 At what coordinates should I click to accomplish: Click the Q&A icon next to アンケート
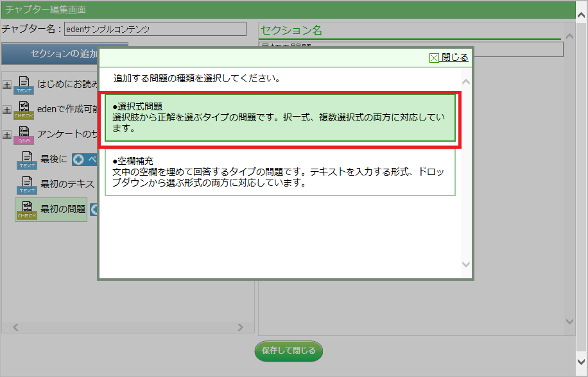click(24, 135)
